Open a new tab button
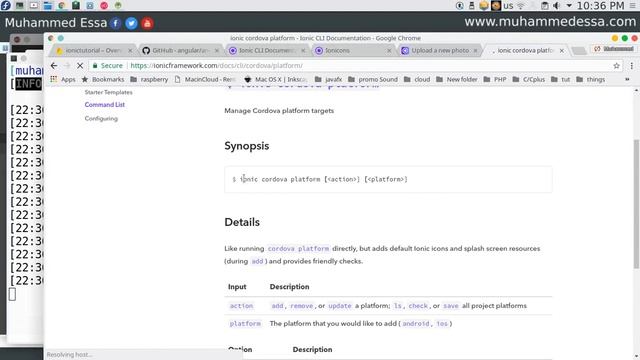The width and height of the screenshot is (640, 360). [x=578, y=51]
